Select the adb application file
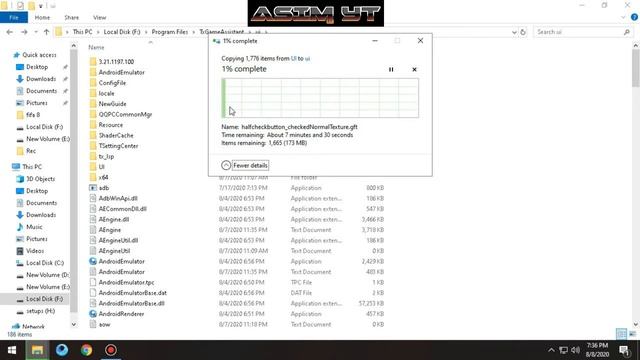 [104, 188]
